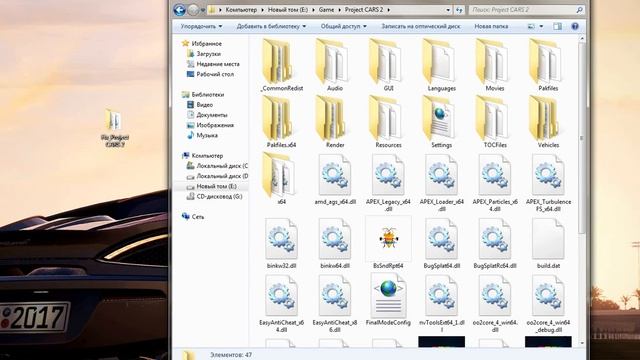
Task: Select the Resources folder
Action: (x=388, y=122)
